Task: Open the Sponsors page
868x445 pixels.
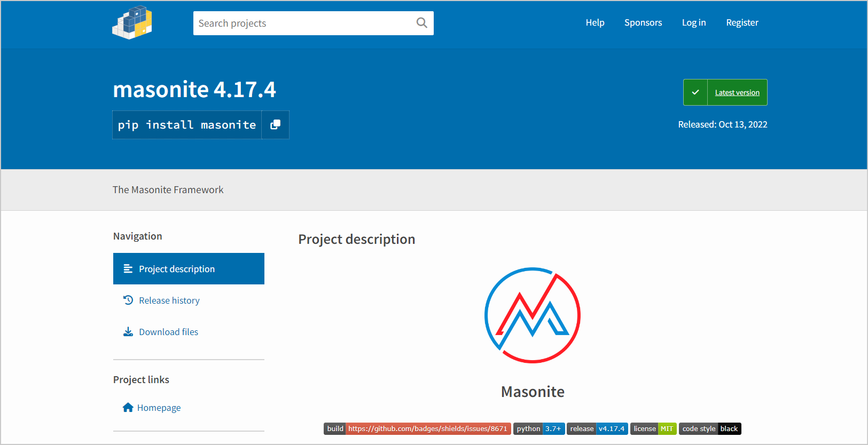Action: point(643,22)
